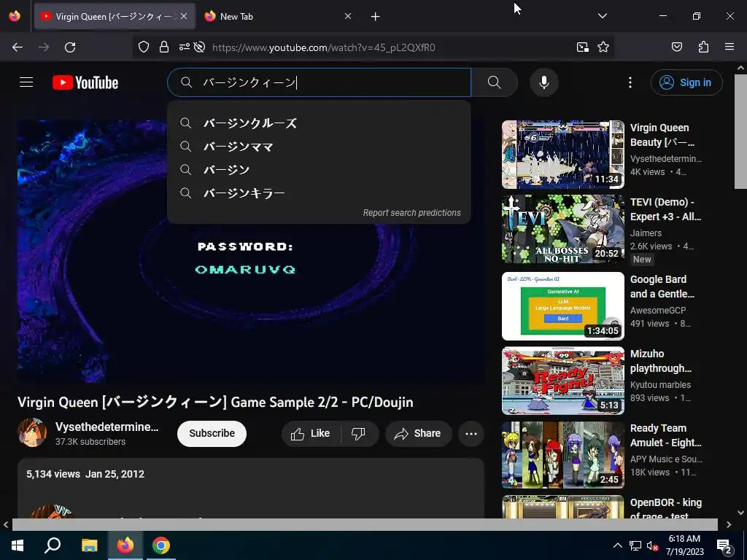Open the OpenBOR - king of rage title
747x560 pixels.
(666, 508)
